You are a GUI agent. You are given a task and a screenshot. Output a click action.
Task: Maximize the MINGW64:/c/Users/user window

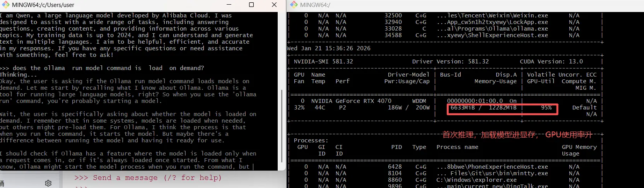pos(251,5)
